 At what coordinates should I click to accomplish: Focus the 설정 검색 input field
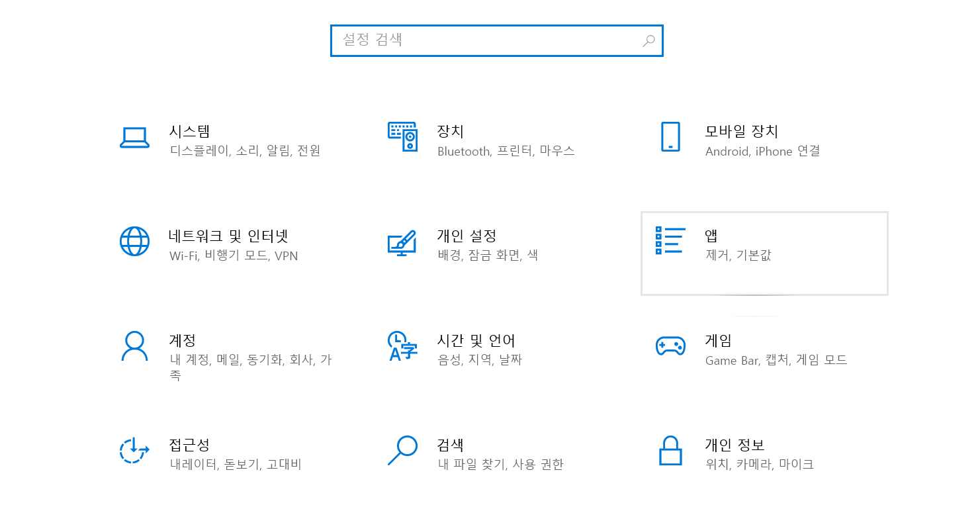pos(497,40)
